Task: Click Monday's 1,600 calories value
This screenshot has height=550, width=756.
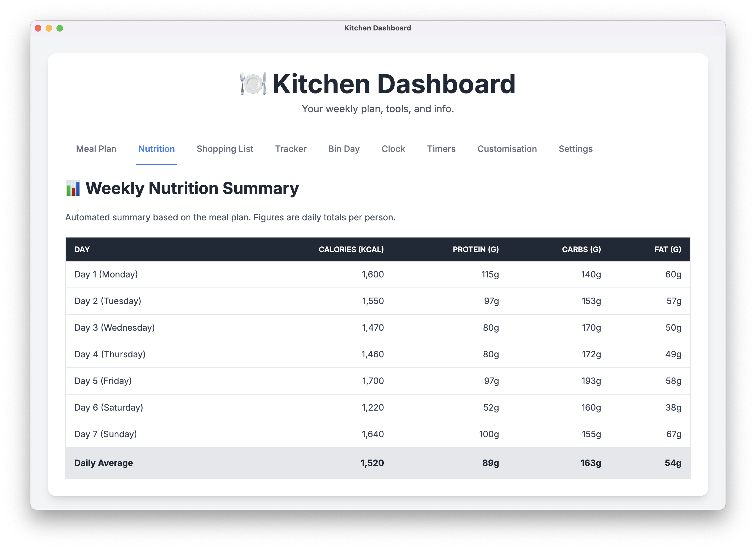Action: click(x=373, y=274)
